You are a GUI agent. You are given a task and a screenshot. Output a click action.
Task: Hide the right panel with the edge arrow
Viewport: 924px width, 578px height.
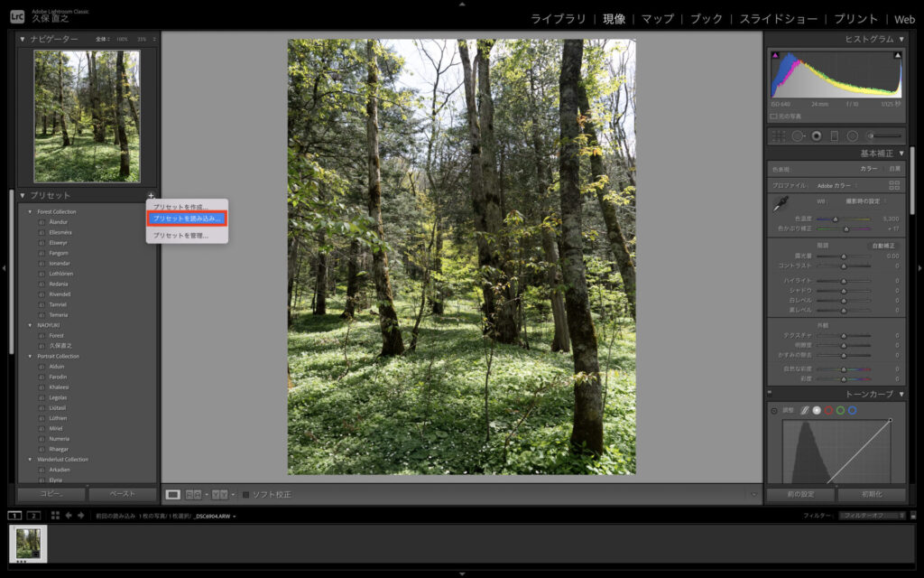coord(919,267)
